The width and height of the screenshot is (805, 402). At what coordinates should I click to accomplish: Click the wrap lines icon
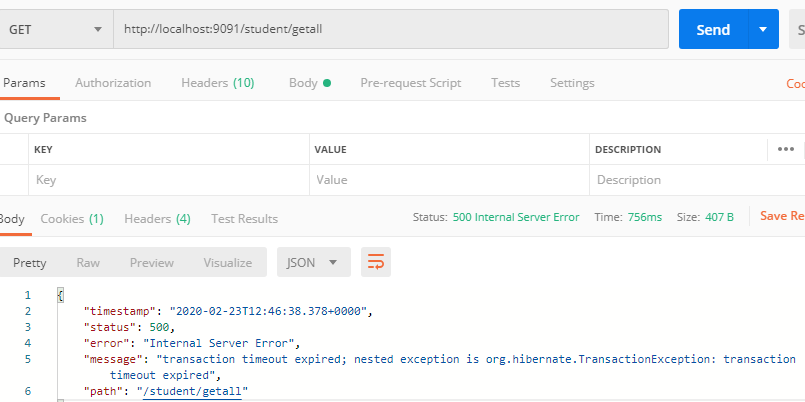pyautogui.click(x=376, y=262)
